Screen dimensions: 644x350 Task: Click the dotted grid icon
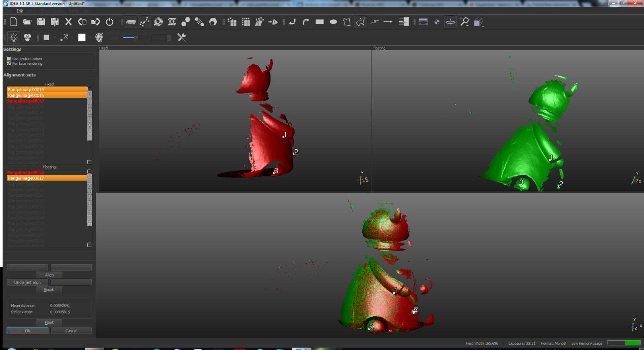click(246, 22)
